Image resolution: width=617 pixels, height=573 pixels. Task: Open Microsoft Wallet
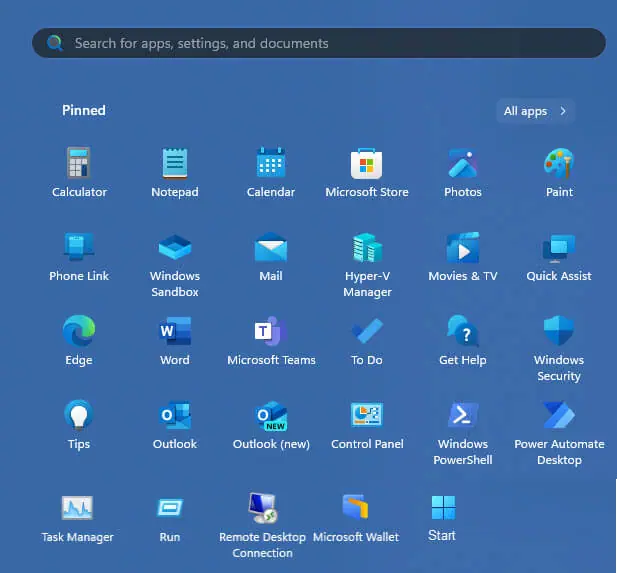(356, 518)
